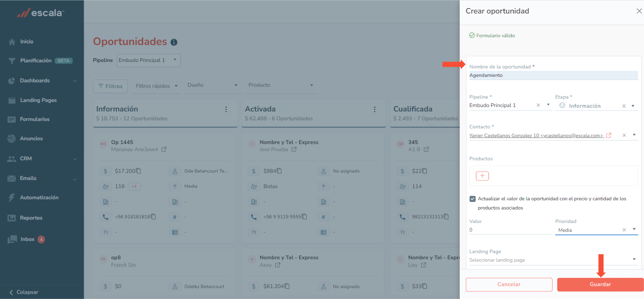Open the Pipeline Embudo Principal 1 dropdown

click(x=149, y=60)
